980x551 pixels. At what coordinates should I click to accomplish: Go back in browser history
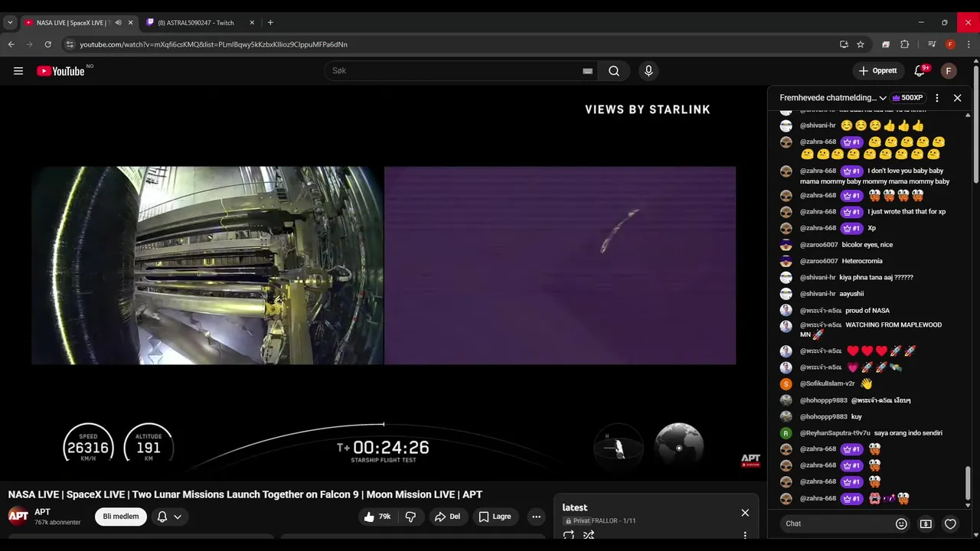click(11, 44)
